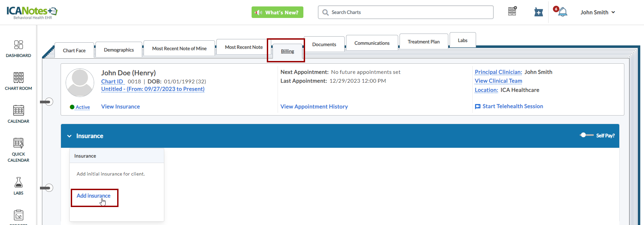644x225 pixels.
Task: Click the add new chart icon in header
Action: tap(538, 12)
